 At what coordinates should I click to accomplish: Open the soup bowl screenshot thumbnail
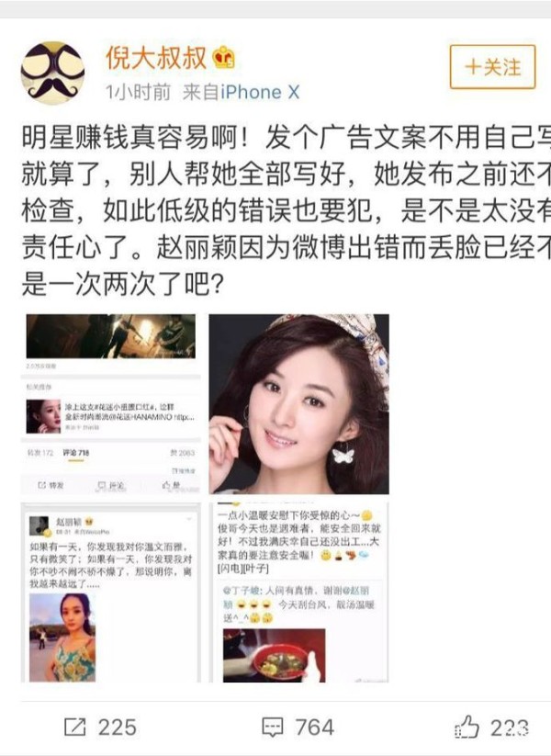tap(298, 592)
